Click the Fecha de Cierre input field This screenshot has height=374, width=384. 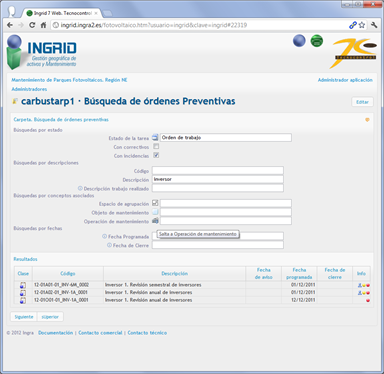218,245
